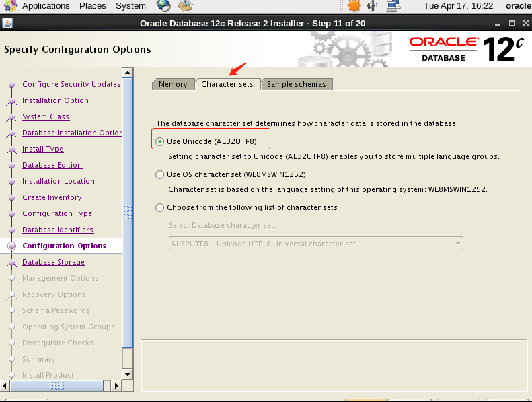
Task: Select Use Unicode (AL32UTF8) radio button
Action: tap(159, 141)
